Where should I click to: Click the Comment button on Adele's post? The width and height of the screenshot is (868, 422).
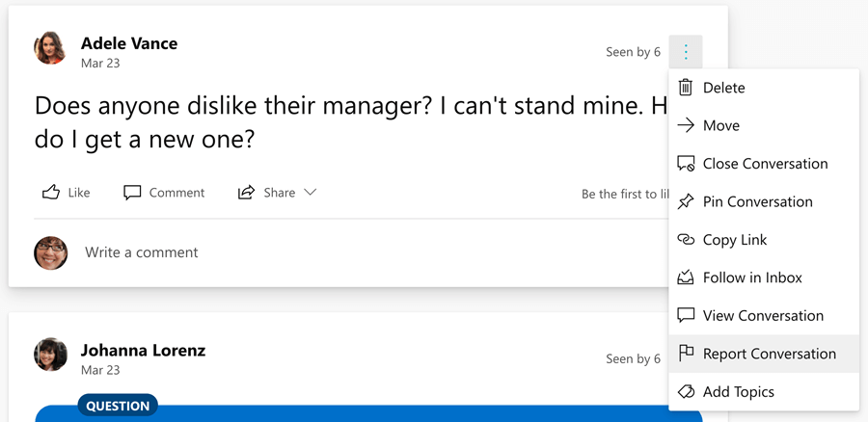point(164,193)
